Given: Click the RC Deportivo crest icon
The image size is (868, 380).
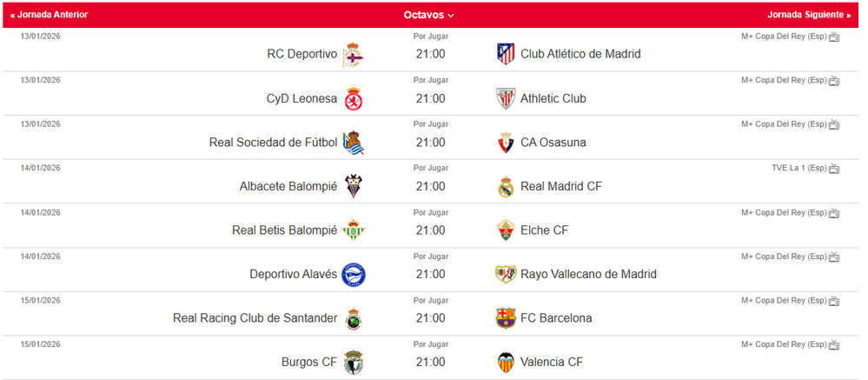Looking at the screenshot, I should coord(353,54).
